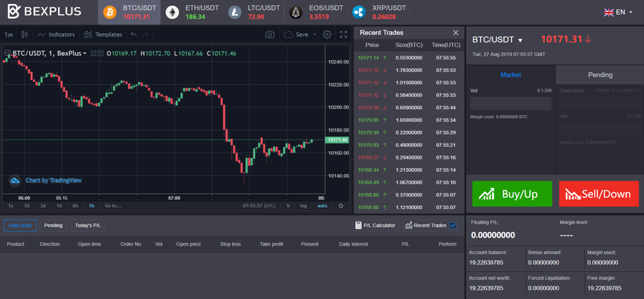The width and height of the screenshot is (644, 299).
Task: Set chart range to 1d
Action: pyautogui.click(x=59, y=206)
